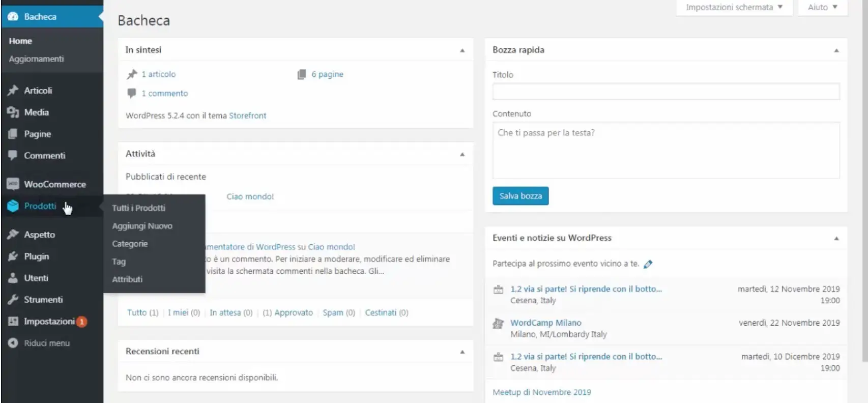Collapse the Bozza rapida panel

(836, 50)
